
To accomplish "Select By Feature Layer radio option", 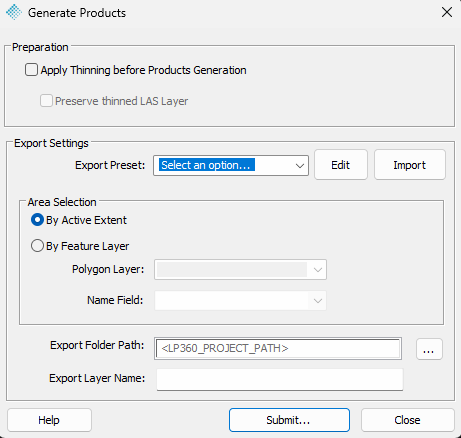I will click(x=37, y=246).
